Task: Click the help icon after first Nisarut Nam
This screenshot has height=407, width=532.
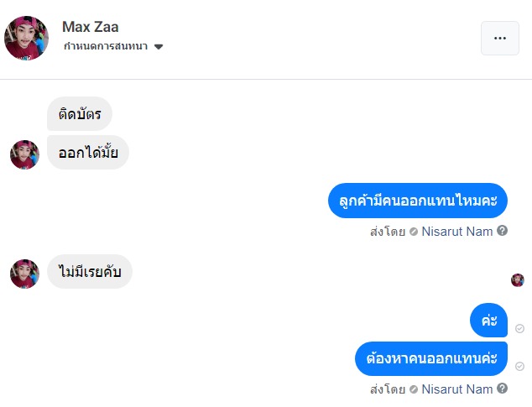Action: click(503, 231)
